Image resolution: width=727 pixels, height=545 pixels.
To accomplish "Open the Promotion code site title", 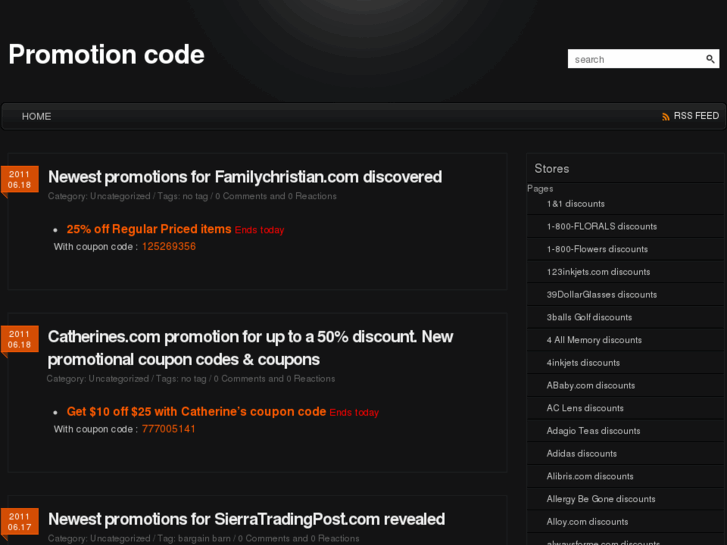I will 106,54.
